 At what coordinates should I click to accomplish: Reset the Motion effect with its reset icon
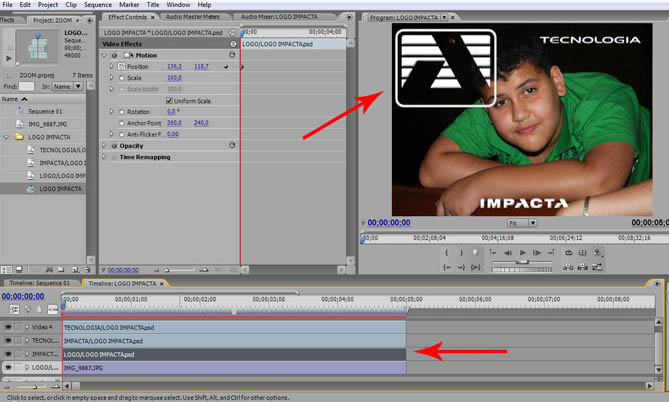(x=232, y=55)
